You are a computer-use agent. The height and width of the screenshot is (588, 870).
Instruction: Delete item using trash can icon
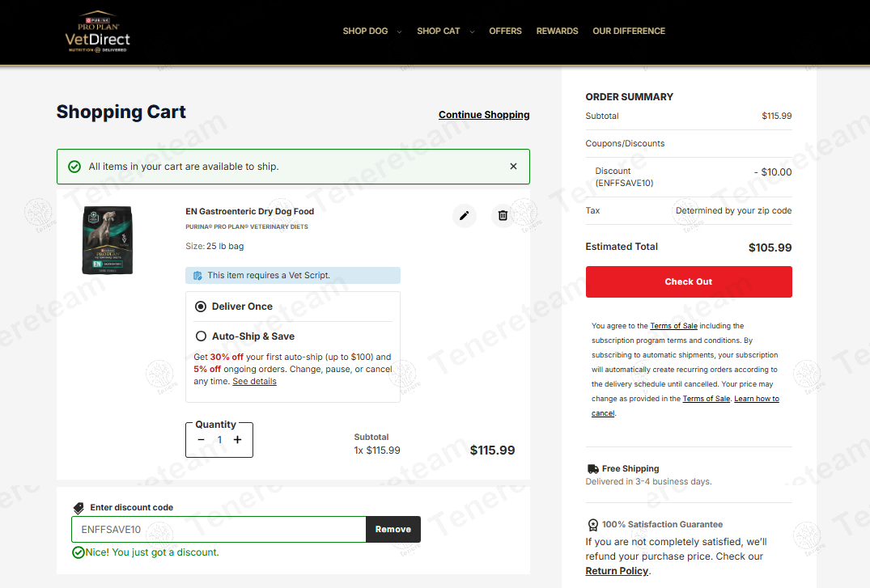[x=503, y=215]
